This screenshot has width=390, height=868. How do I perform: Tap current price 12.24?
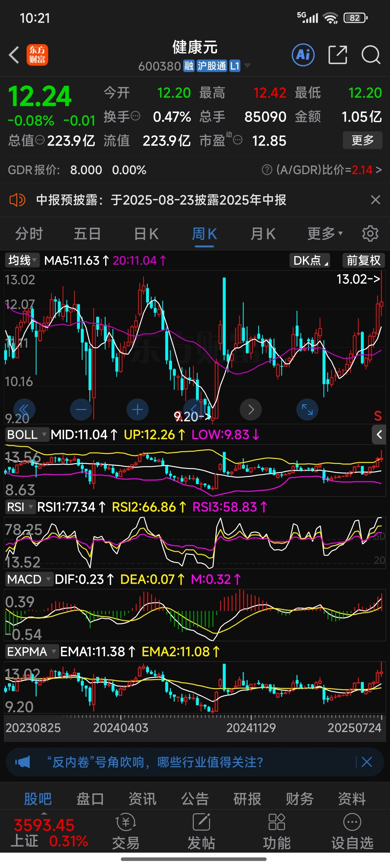pos(40,96)
